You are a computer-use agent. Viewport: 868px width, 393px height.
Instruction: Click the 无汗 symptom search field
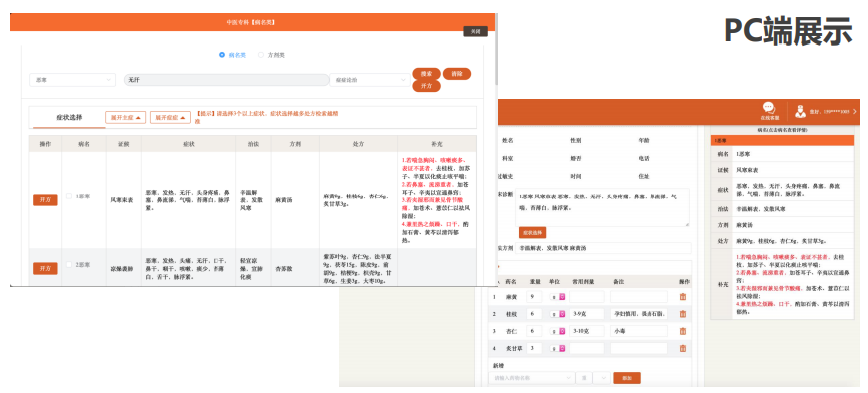226,80
